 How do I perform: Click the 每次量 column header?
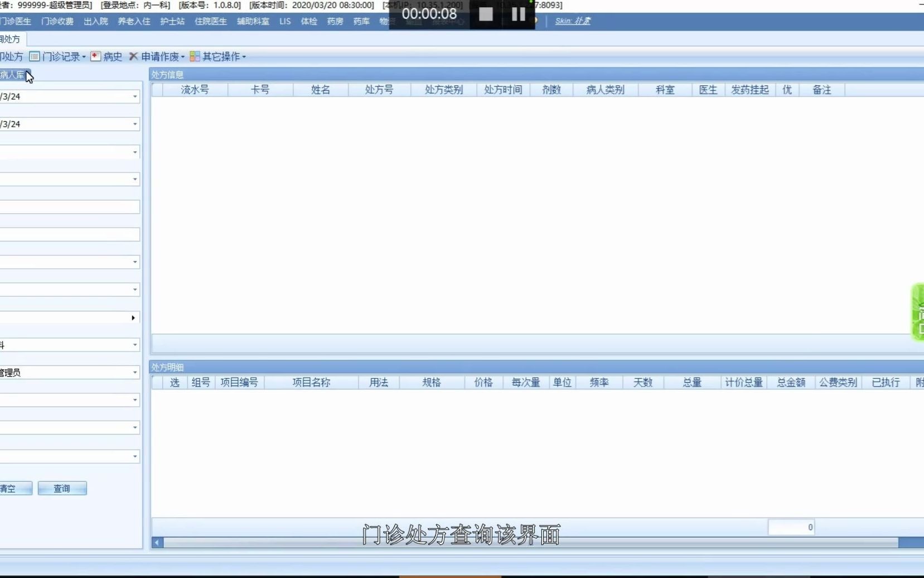pyautogui.click(x=526, y=383)
